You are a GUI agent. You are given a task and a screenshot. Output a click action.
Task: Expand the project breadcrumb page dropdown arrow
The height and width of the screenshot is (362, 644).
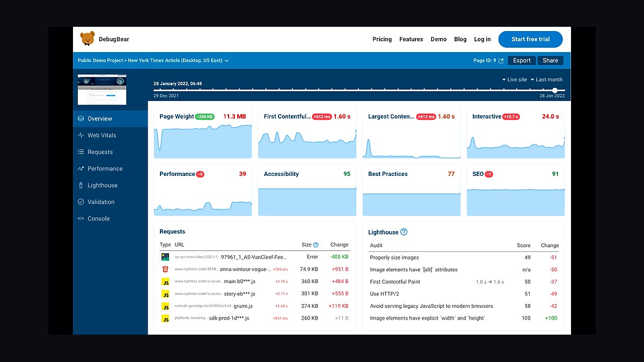[x=227, y=61]
